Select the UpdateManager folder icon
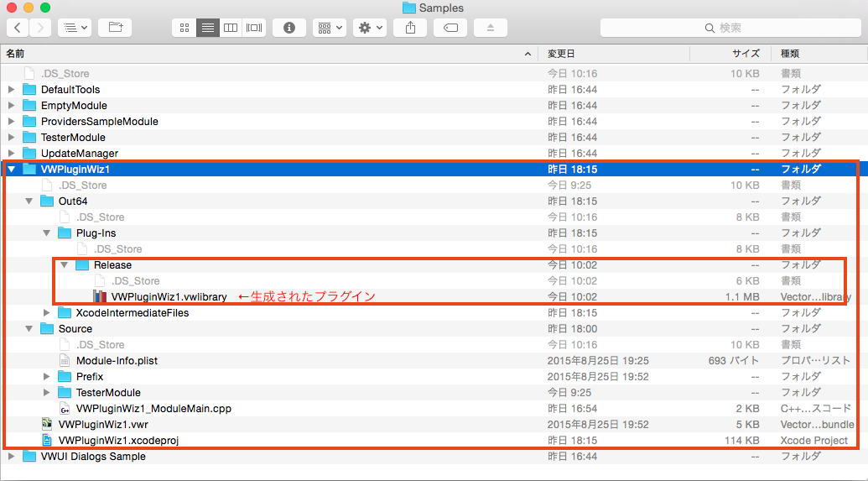 (x=29, y=153)
